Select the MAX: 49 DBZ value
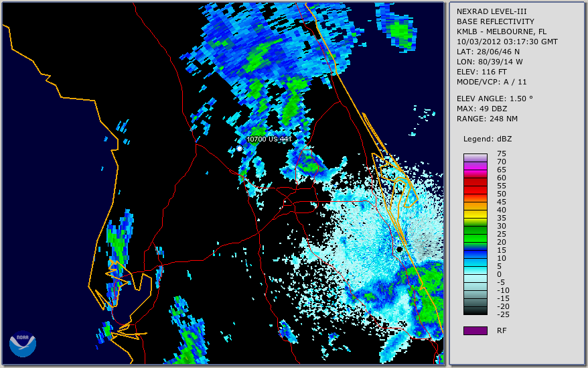Image resolution: width=588 pixels, height=368 pixels. click(482, 109)
